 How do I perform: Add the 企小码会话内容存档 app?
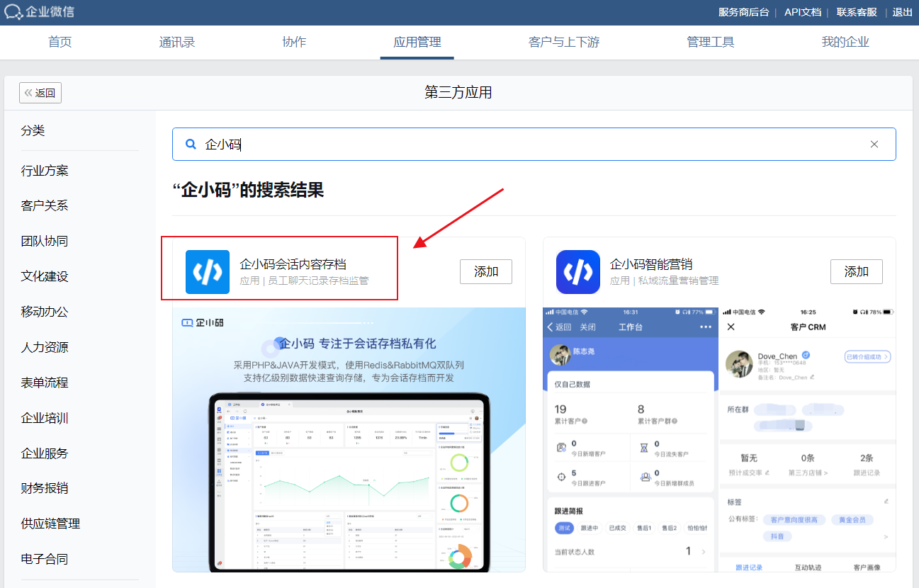click(x=486, y=271)
